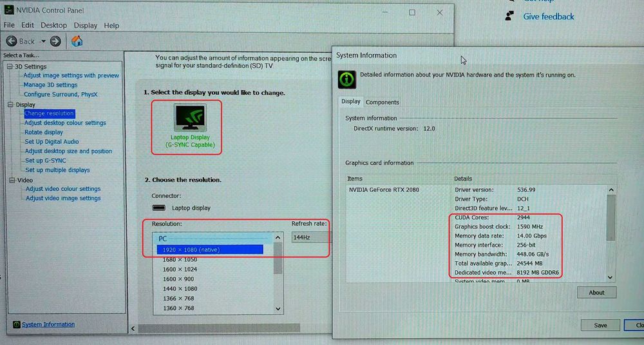Open Manage 3D settings

pyautogui.click(x=50, y=84)
